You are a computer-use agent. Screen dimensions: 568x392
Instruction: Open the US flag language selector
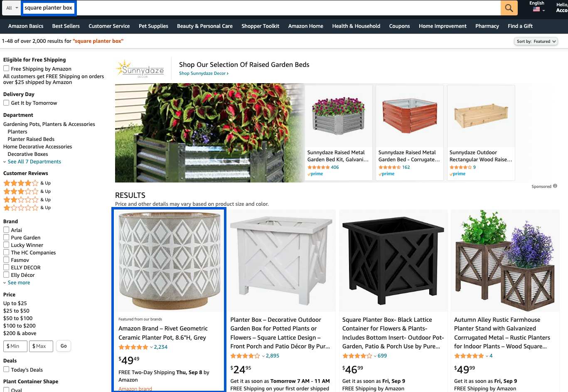click(x=538, y=10)
